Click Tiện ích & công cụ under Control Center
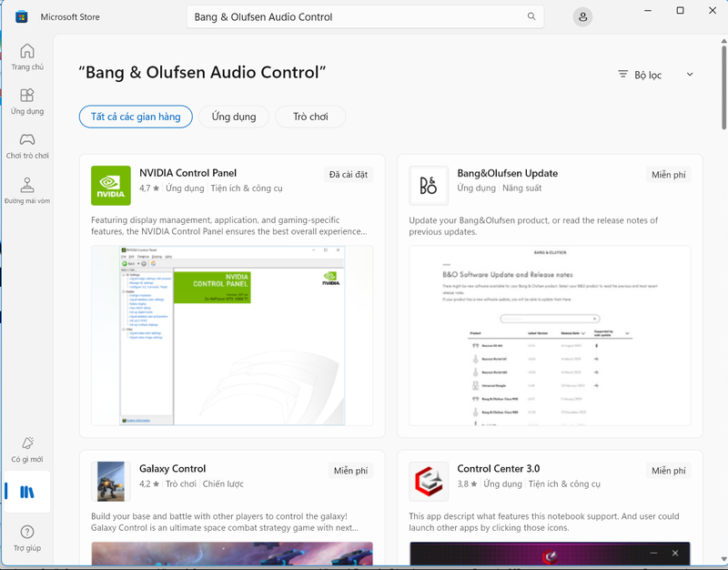 coord(564,484)
